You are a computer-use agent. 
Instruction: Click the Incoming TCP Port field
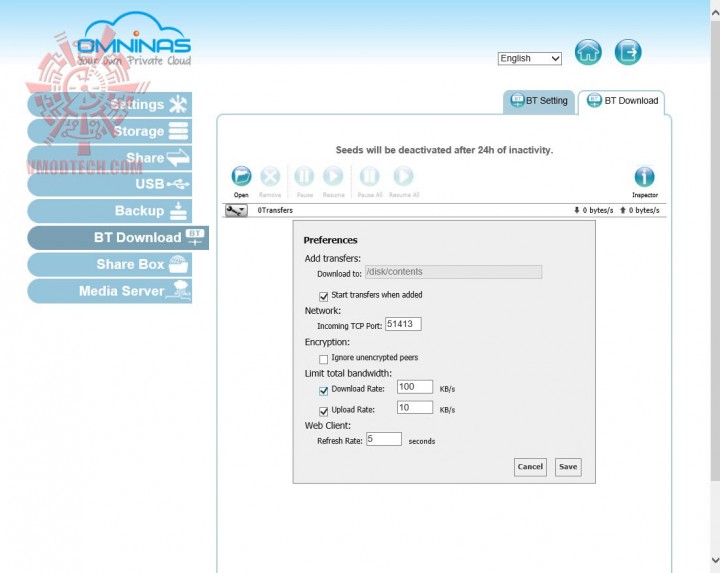point(403,324)
